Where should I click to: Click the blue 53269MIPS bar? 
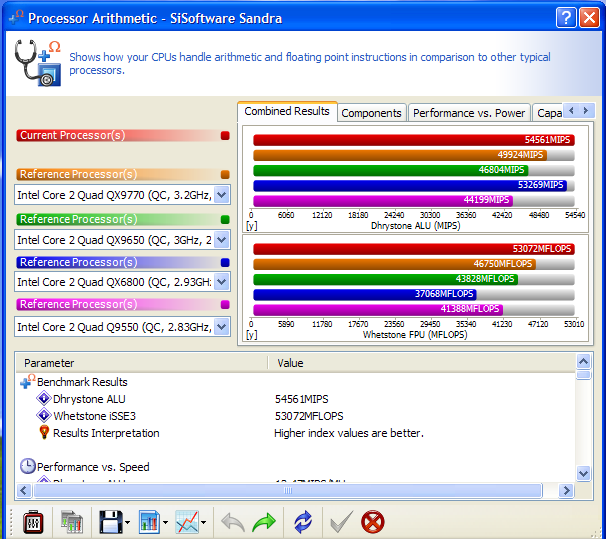pyautogui.click(x=410, y=185)
